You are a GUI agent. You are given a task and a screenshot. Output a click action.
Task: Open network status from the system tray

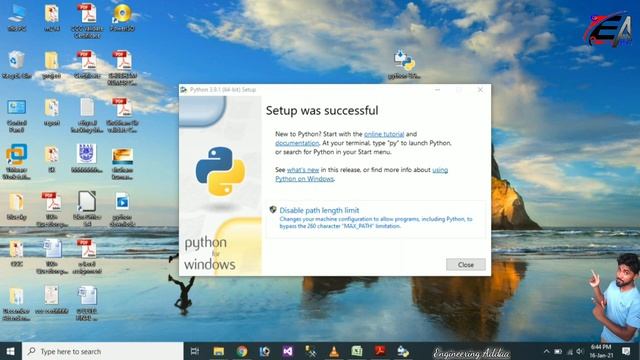click(570, 351)
